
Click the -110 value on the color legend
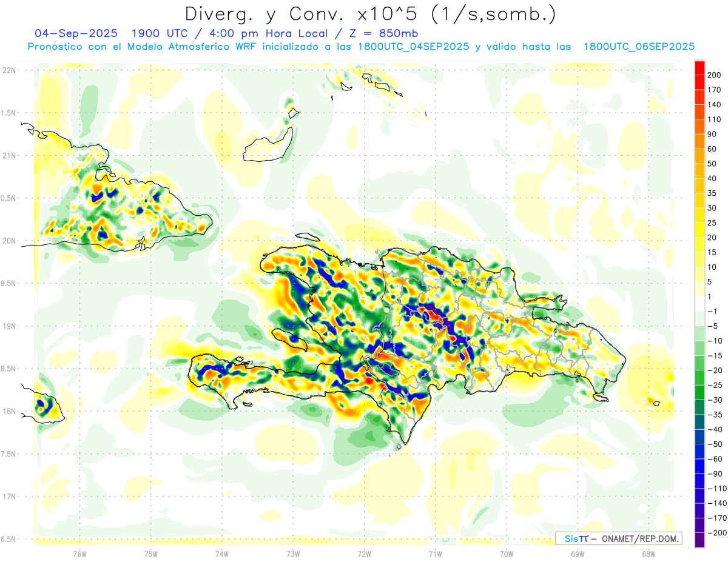[x=715, y=489]
